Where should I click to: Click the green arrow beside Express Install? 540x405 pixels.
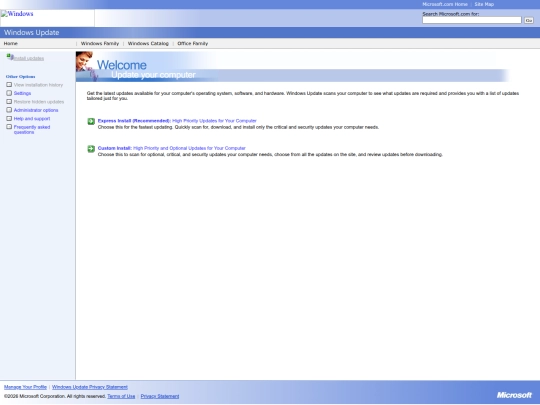coord(91,121)
